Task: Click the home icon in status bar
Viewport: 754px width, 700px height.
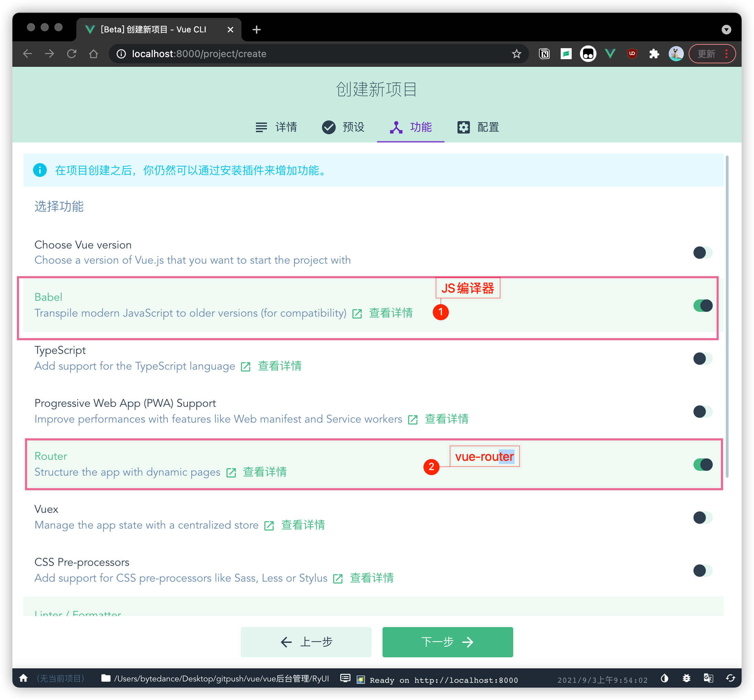Action: 23,678
